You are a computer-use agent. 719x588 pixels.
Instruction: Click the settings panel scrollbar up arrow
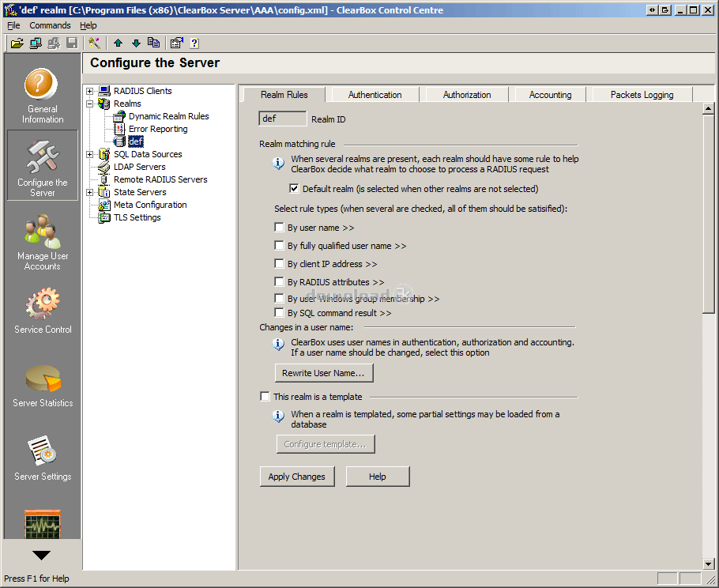[709, 109]
